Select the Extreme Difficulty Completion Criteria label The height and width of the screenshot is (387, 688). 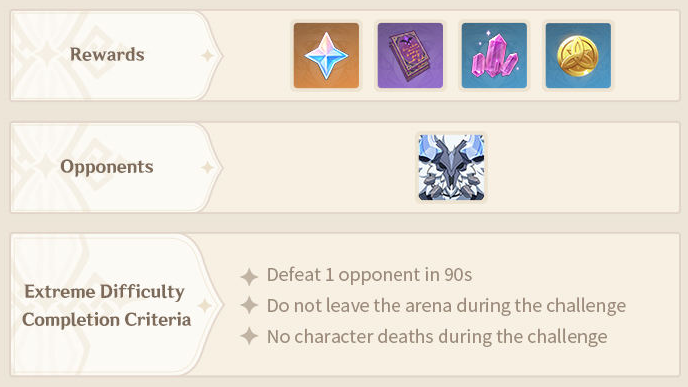tap(107, 305)
